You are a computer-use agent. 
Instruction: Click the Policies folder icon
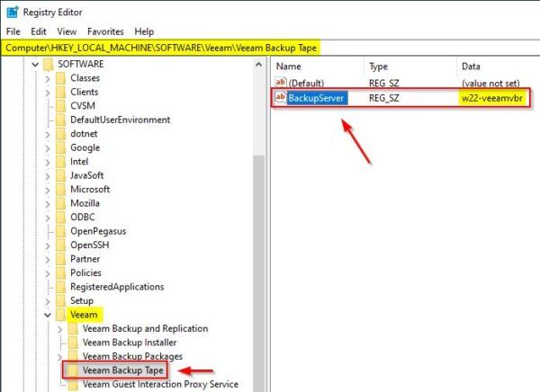tap(60, 273)
